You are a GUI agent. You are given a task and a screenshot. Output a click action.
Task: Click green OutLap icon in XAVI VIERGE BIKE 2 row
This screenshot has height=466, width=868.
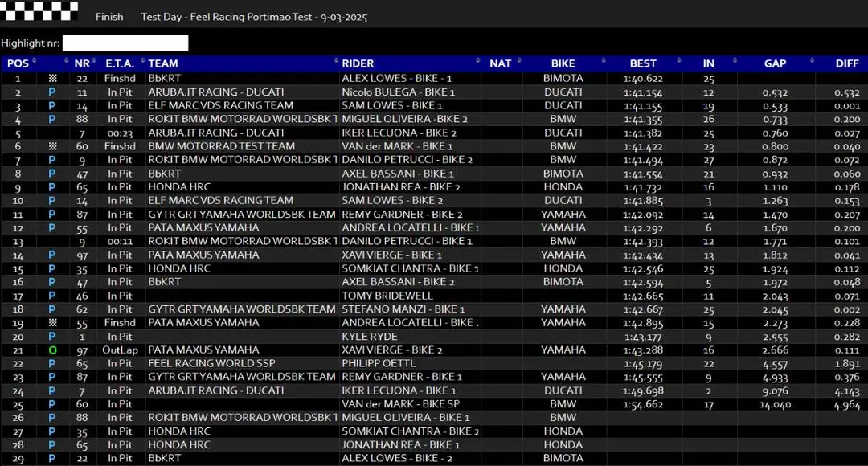[52, 349]
